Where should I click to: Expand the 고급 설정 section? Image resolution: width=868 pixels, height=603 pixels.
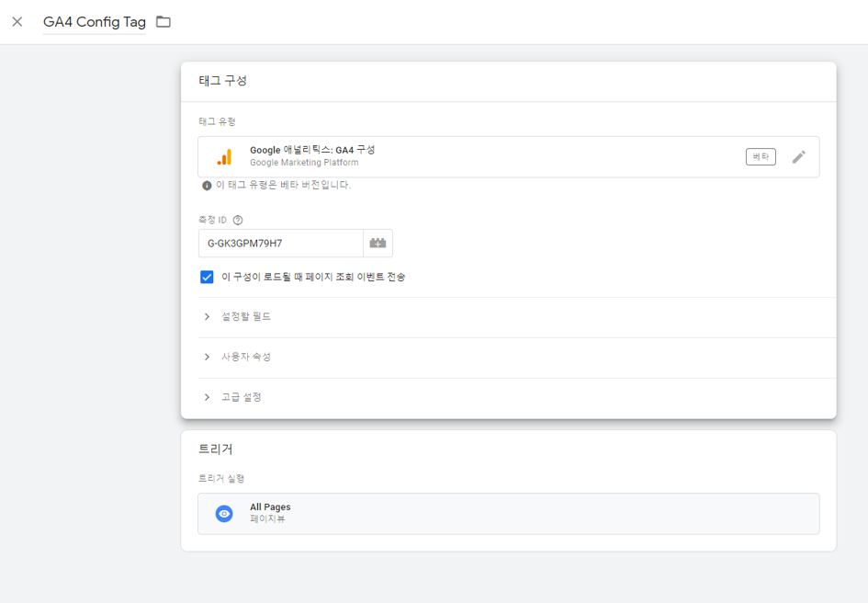pos(517,397)
